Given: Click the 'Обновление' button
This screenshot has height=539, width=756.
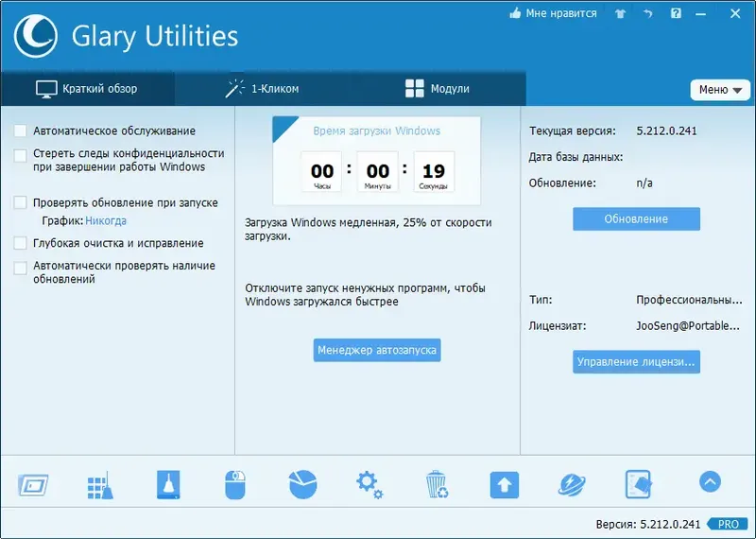Looking at the screenshot, I should (636, 219).
